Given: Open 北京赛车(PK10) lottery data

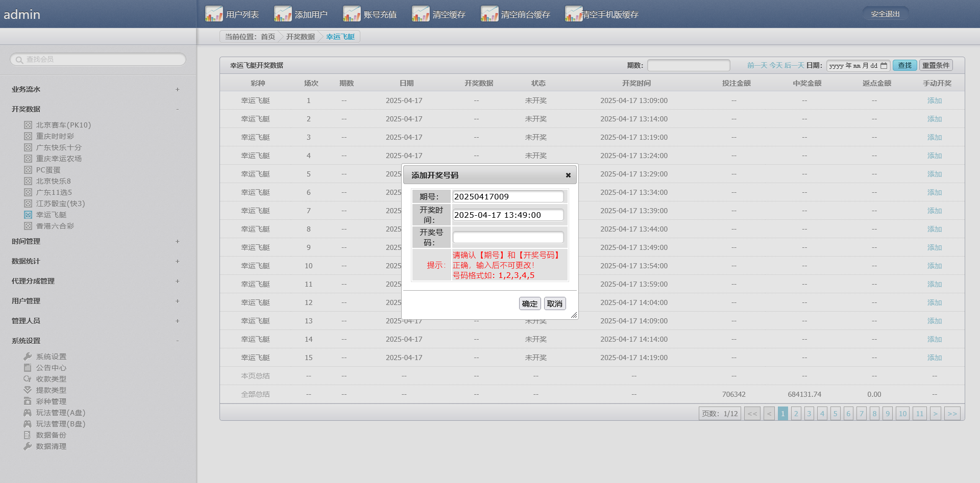Looking at the screenshot, I should (63, 125).
